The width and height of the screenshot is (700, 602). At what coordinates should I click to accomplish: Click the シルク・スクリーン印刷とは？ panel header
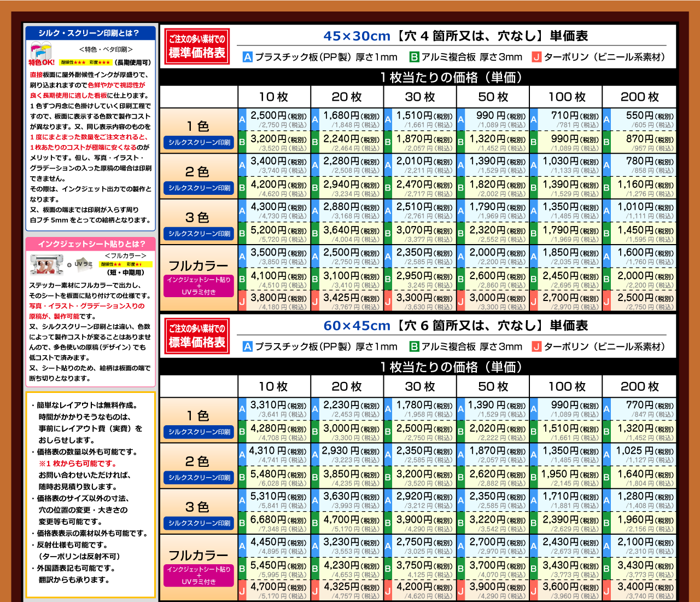click(89, 33)
